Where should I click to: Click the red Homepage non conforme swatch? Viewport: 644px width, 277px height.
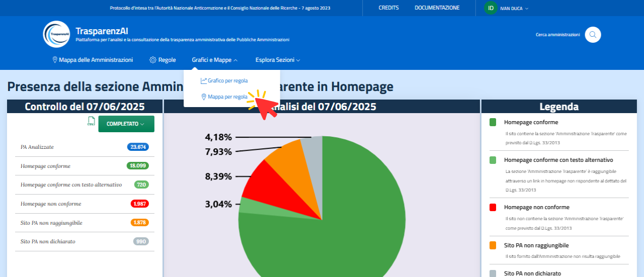coord(493,207)
